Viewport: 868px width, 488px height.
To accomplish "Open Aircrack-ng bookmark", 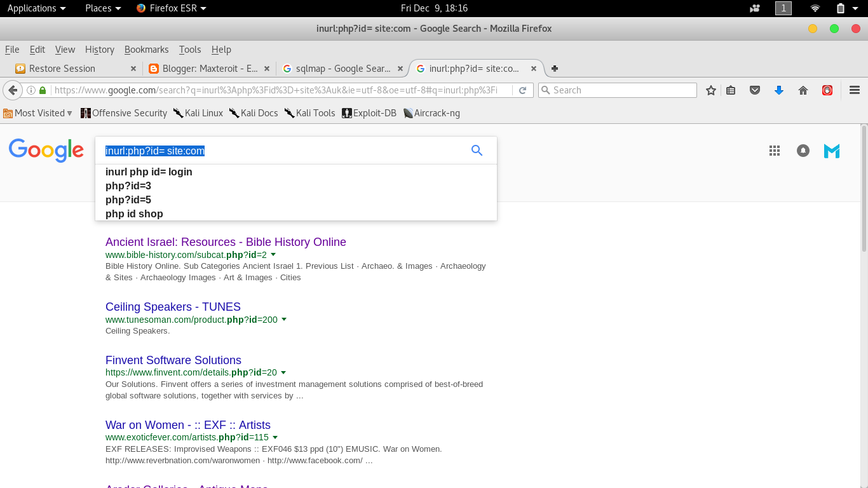I will click(431, 113).
